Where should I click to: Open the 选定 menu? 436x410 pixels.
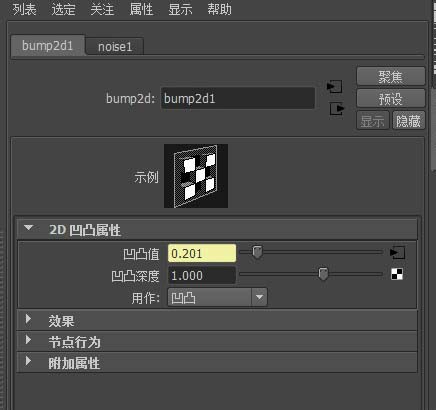[x=63, y=9]
